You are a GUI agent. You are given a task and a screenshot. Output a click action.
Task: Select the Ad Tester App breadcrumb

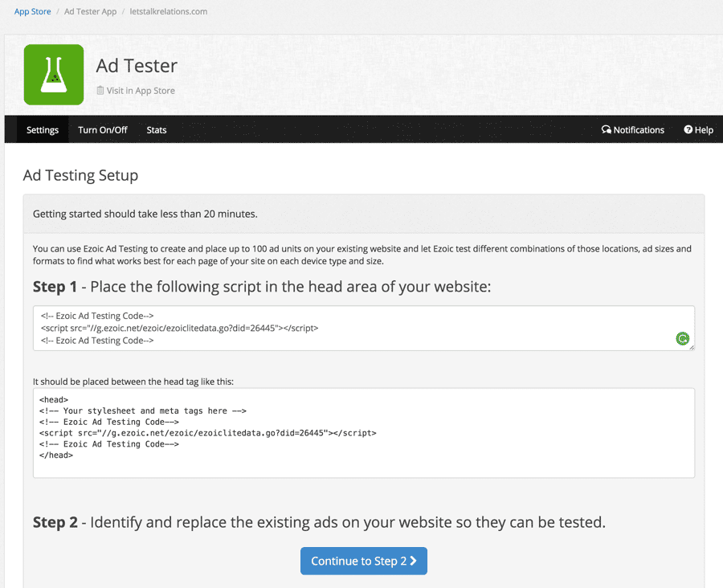(x=90, y=12)
